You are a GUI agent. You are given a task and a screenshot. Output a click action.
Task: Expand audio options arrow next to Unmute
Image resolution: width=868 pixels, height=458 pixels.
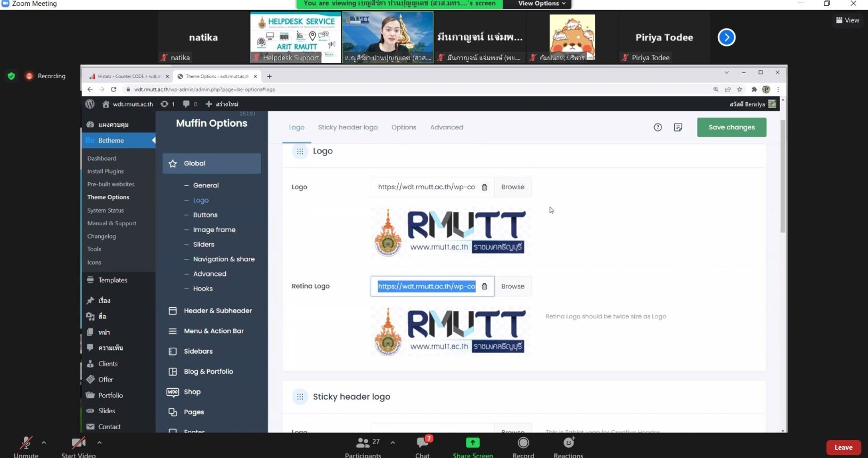point(44,443)
